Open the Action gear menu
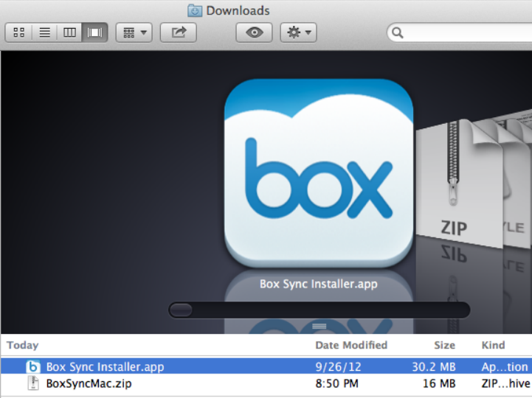 click(299, 32)
